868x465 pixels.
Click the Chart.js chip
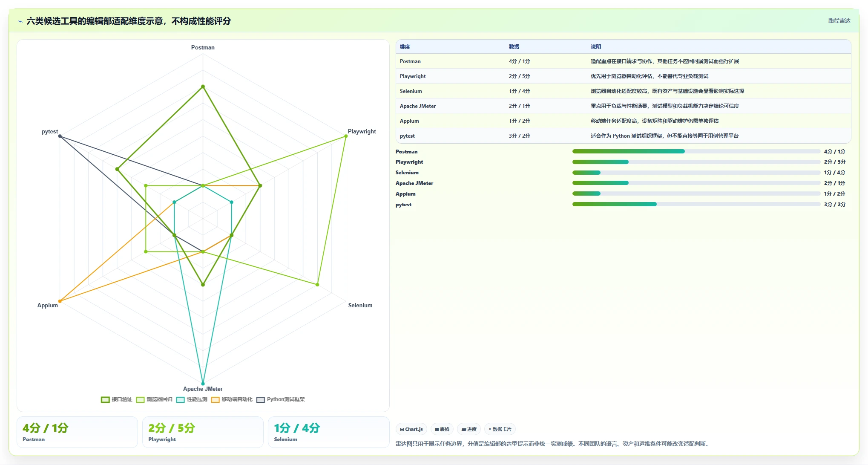click(411, 429)
